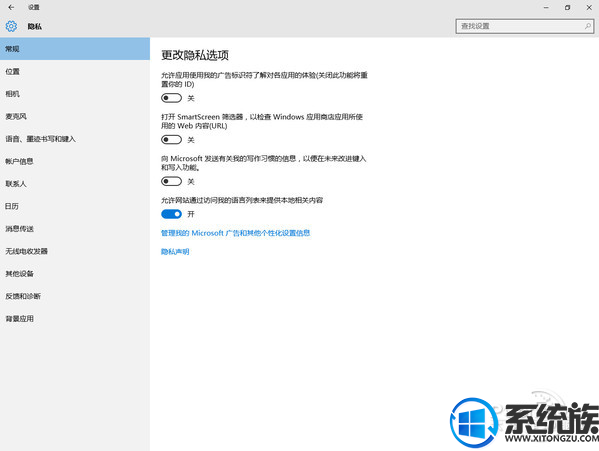Turn on the SmartScreen filter toggle

(171, 140)
